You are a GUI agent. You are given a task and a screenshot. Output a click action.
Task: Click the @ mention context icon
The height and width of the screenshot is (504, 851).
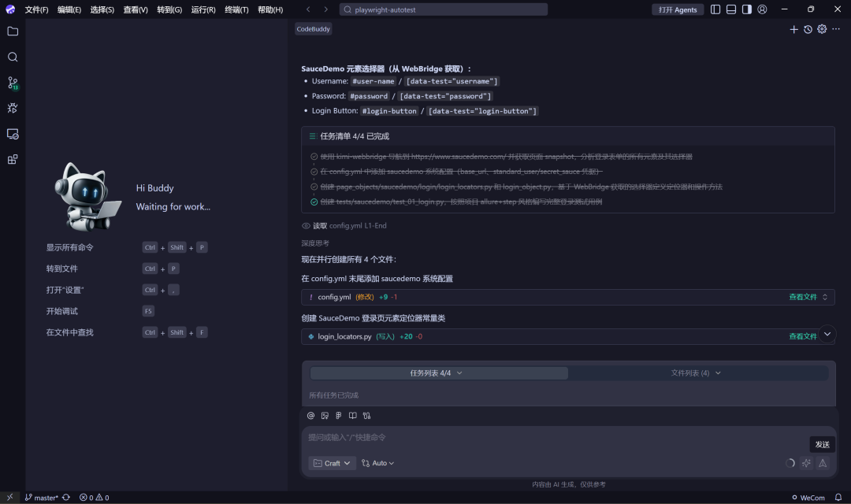click(310, 416)
